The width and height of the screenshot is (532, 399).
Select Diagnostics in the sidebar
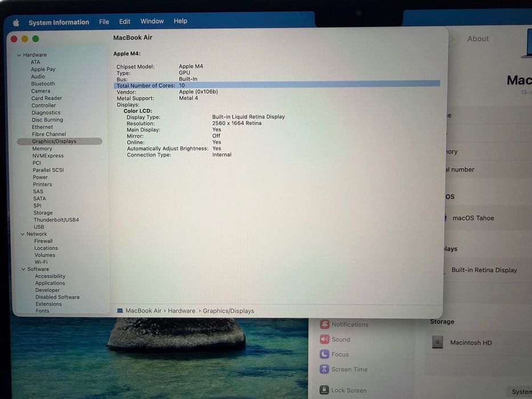[46, 113]
